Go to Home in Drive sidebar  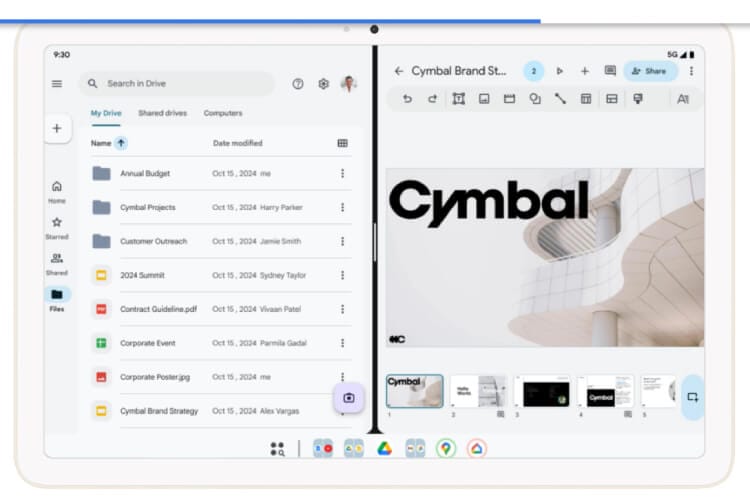click(57, 192)
